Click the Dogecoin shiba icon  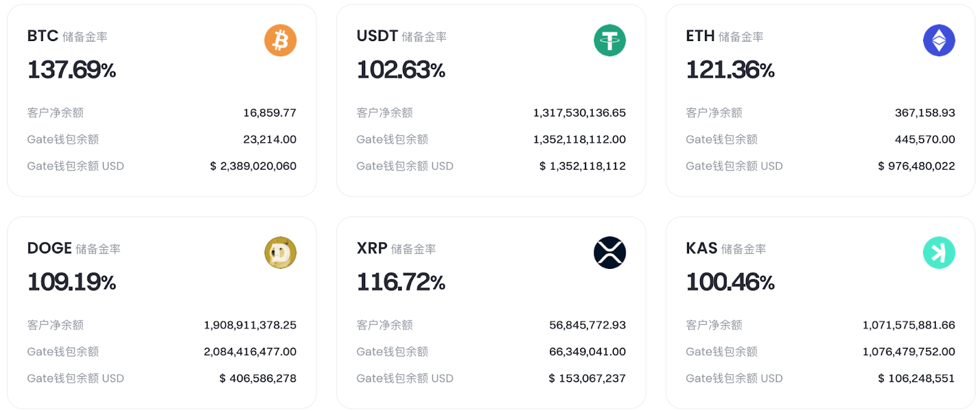click(281, 252)
